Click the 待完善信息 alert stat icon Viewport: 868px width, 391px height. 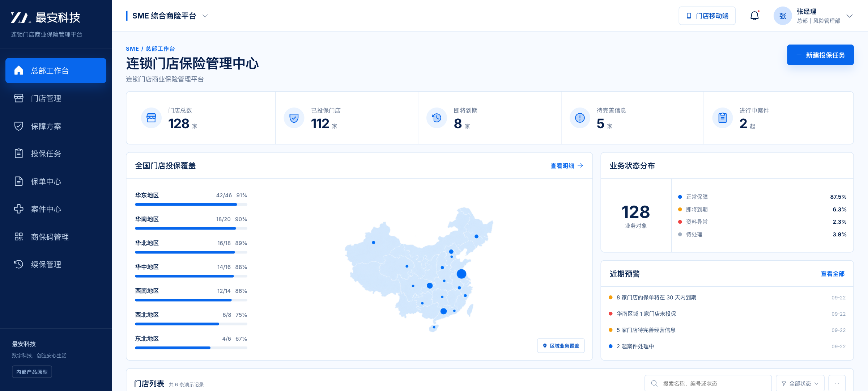(580, 118)
